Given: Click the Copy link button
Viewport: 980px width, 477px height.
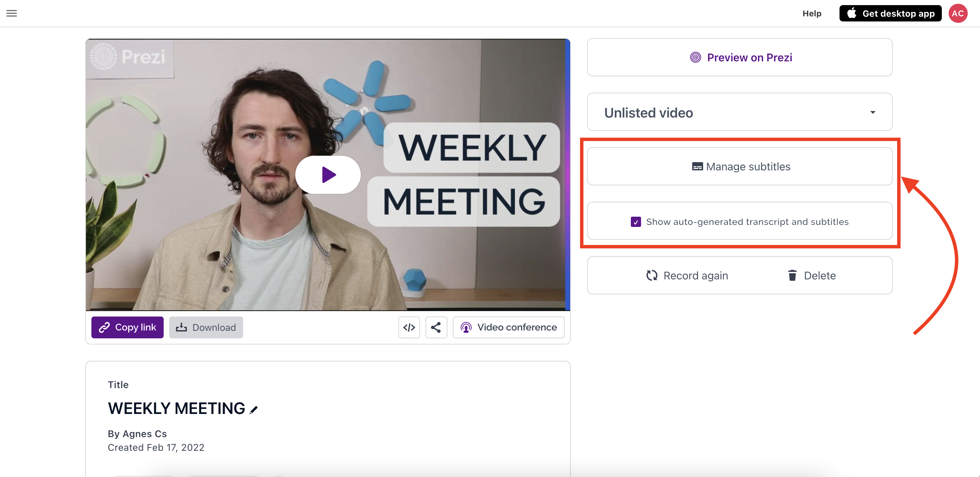Looking at the screenshot, I should [x=128, y=327].
